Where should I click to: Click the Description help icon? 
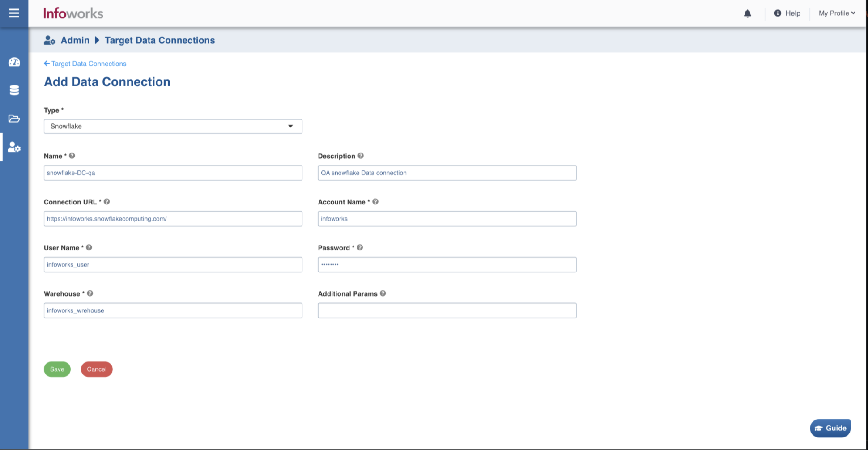pyautogui.click(x=361, y=156)
